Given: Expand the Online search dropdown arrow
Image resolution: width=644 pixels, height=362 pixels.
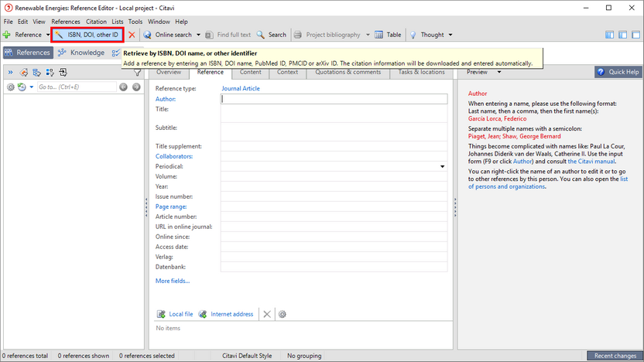Looking at the screenshot, I should pyautogui.click(x=198, y=35).
